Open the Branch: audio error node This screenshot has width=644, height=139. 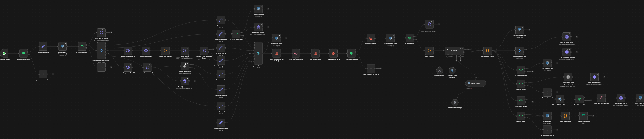click(221, 89)
